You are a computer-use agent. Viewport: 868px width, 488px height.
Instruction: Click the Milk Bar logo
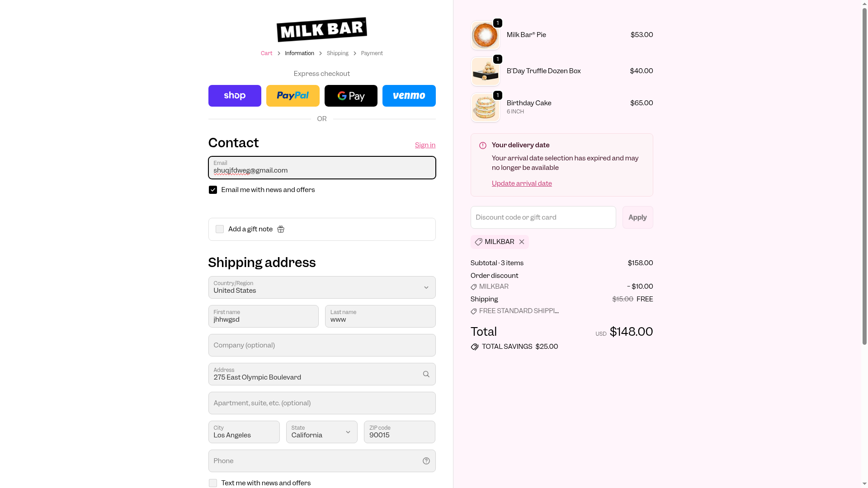point(321,30)
